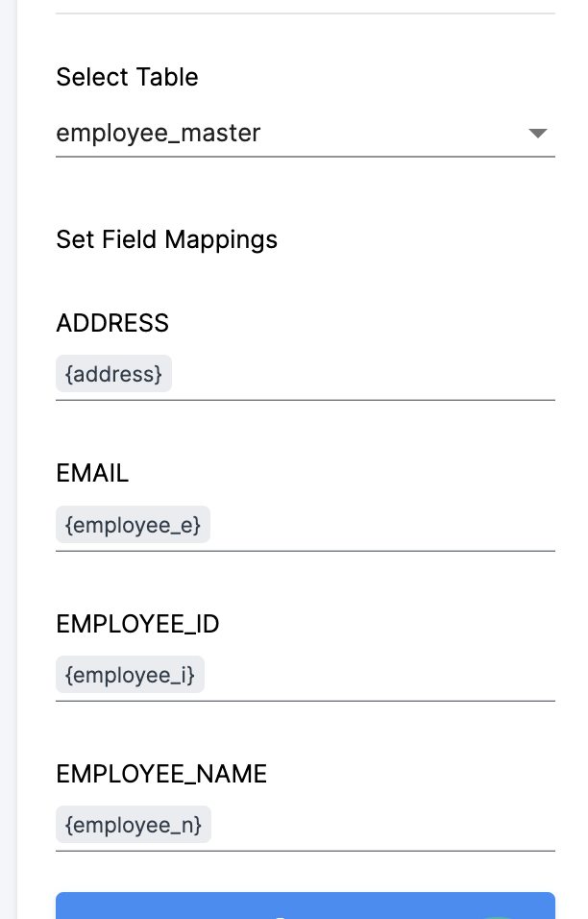Click the EMAIL field label
Viewport: 588px width, 919px height.
pyautogui.click(x=91, y=474)
